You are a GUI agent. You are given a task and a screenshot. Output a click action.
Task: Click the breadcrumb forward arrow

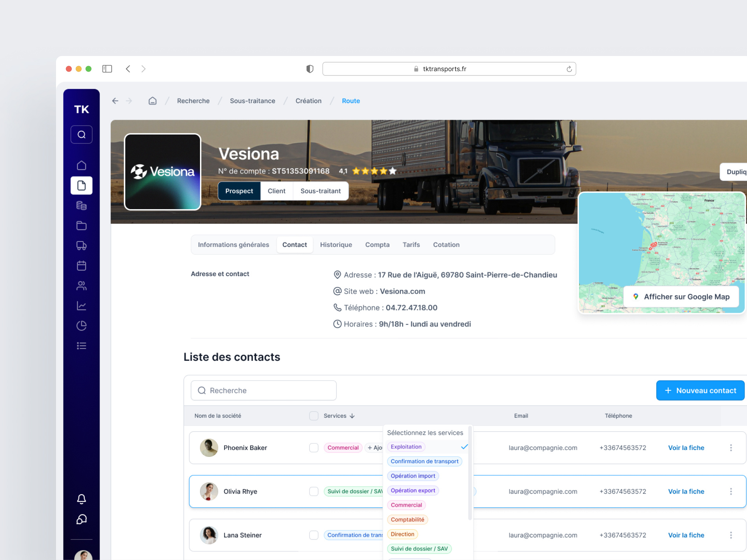coord(129,101)
